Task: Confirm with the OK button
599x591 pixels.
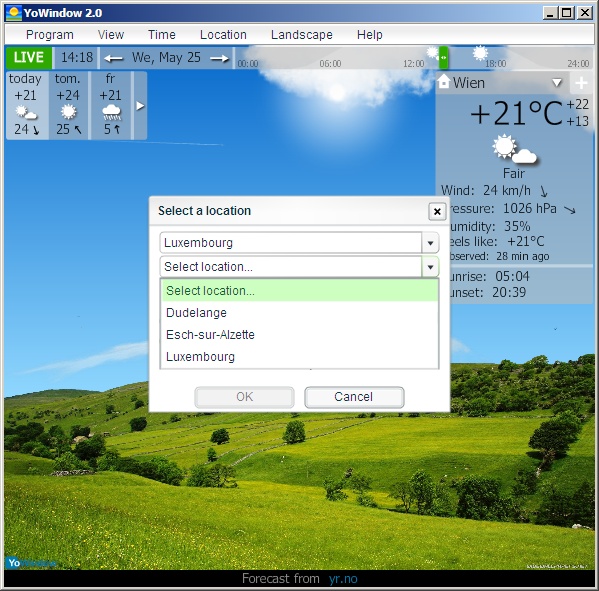Action: click(x=244, y=397)
